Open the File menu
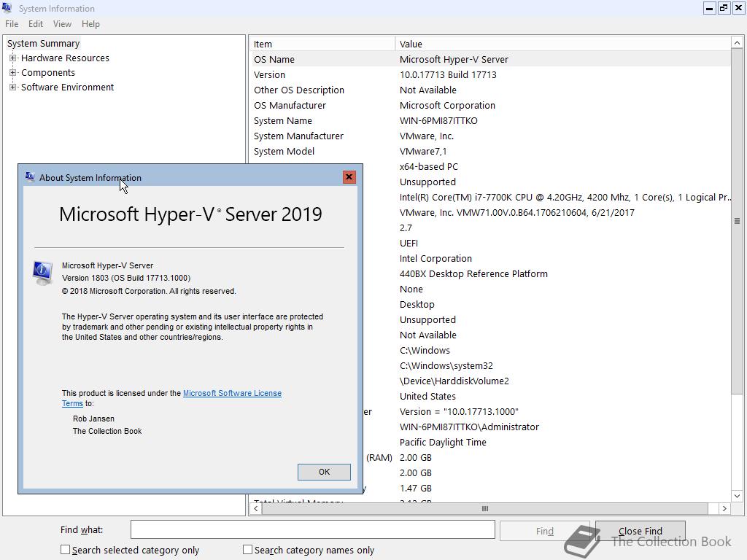Screen dimensions: 747x560 (x=12, y=24)
